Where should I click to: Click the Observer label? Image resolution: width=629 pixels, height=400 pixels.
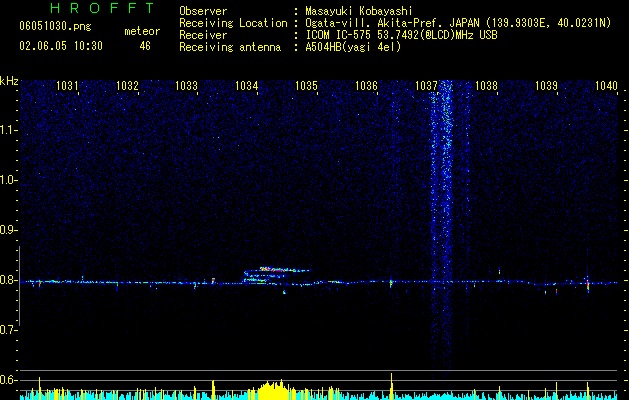coord(203,11)
